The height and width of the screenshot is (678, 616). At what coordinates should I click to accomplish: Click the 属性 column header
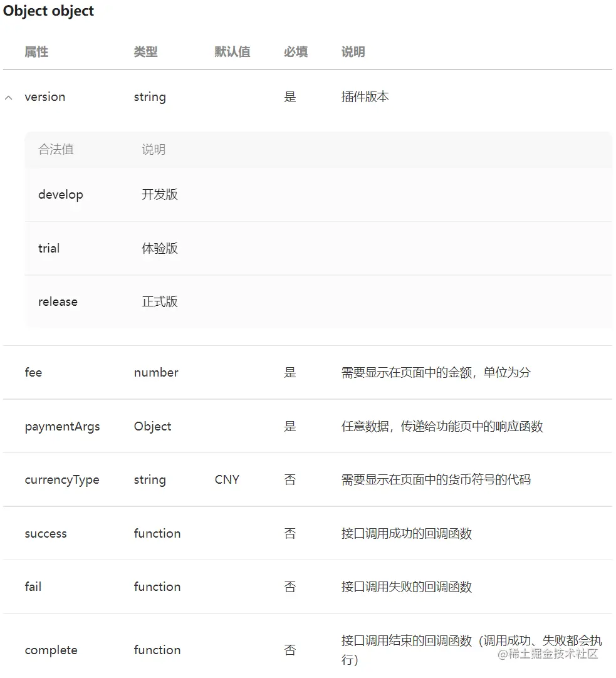(36, 52)
